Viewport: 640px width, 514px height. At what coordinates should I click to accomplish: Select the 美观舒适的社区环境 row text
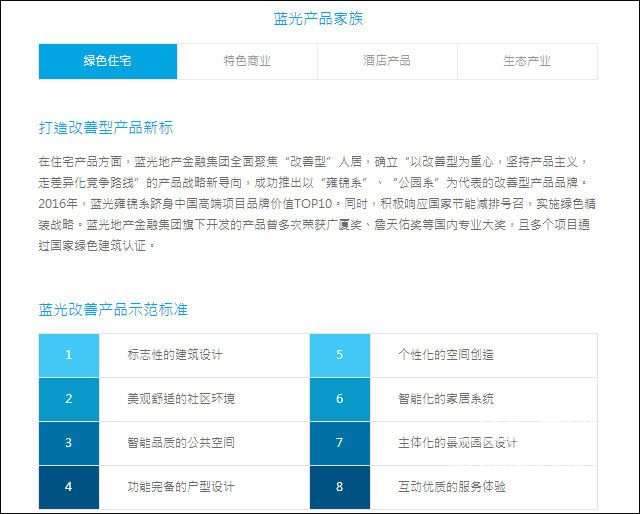pyautogui.click(x=181, y=398)
